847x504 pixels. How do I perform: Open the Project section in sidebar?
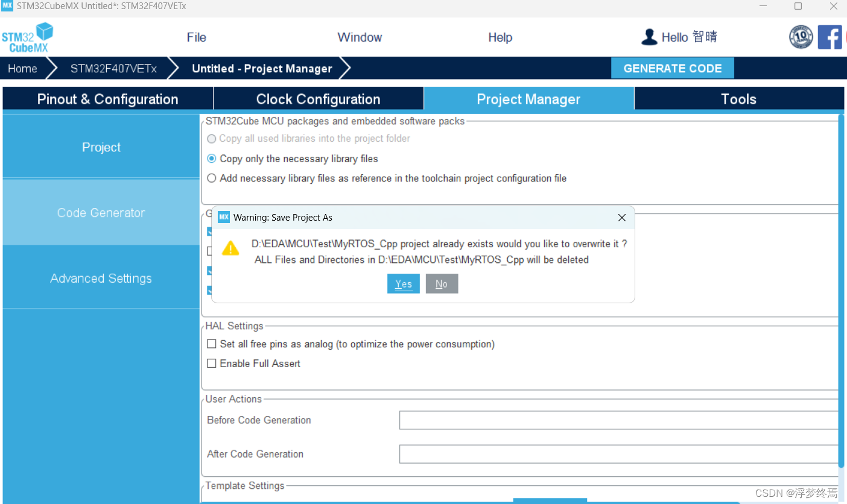[101, 147]
